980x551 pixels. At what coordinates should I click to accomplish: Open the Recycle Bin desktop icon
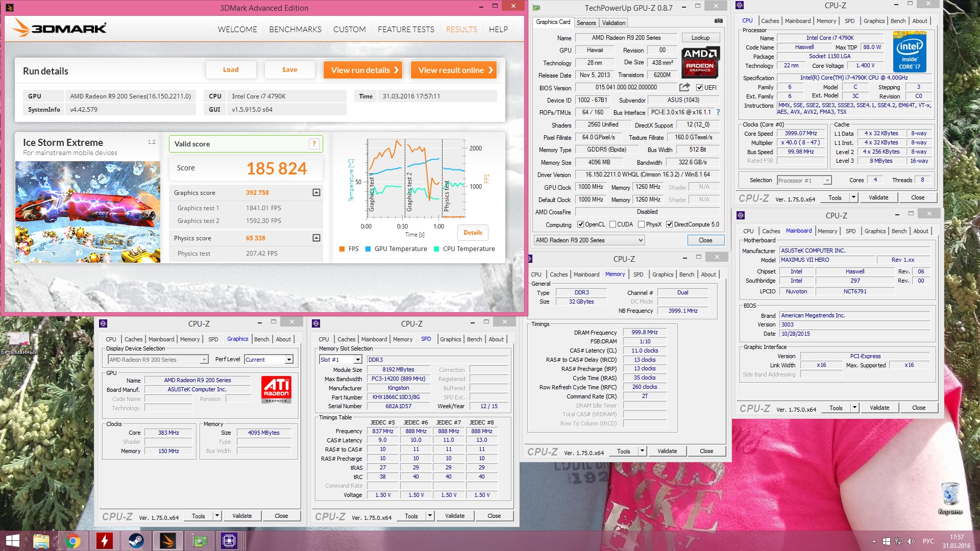tap(950, 497)
